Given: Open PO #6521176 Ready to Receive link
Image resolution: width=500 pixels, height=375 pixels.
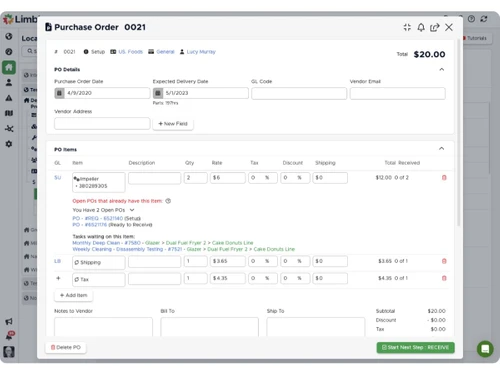Looking at the screenshot, I should 90,225.
